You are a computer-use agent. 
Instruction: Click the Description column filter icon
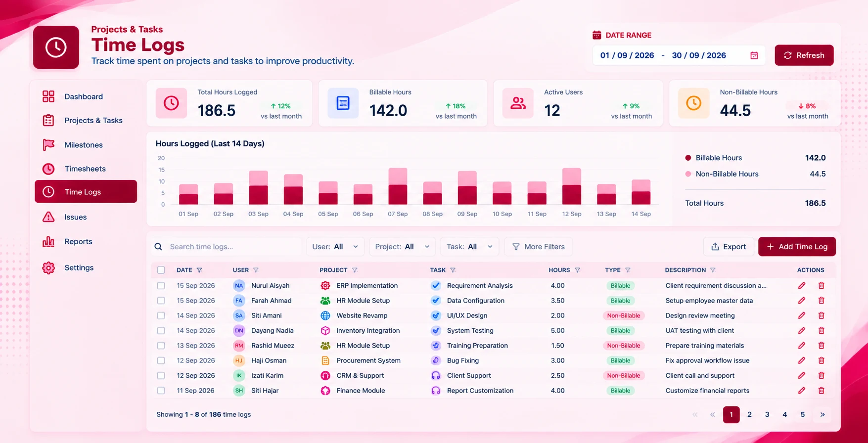pos(713,270)
